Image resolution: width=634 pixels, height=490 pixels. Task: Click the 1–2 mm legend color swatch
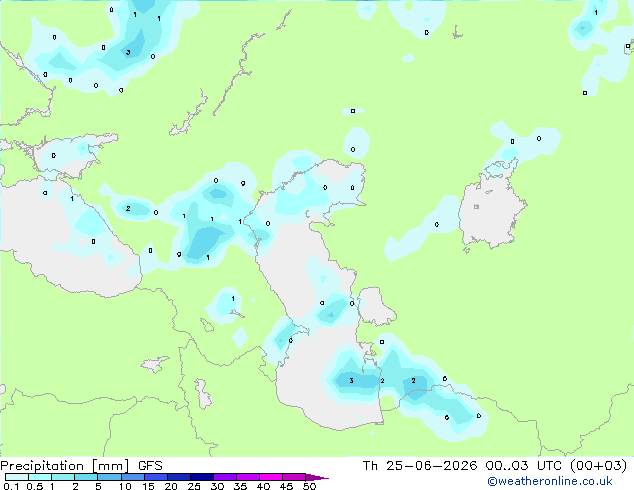(63, 477)
